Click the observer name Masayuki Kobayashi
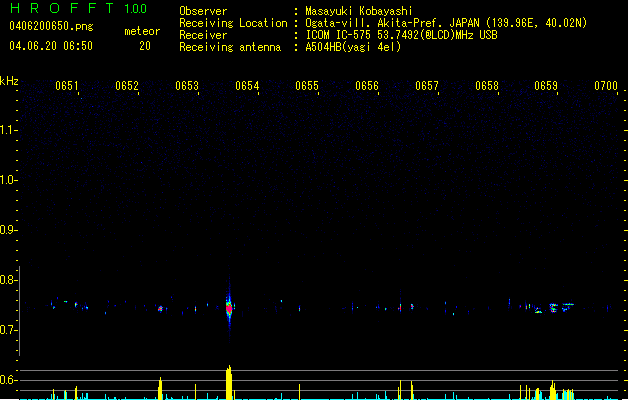The image size is (629, 400). (x=359, y=11)
